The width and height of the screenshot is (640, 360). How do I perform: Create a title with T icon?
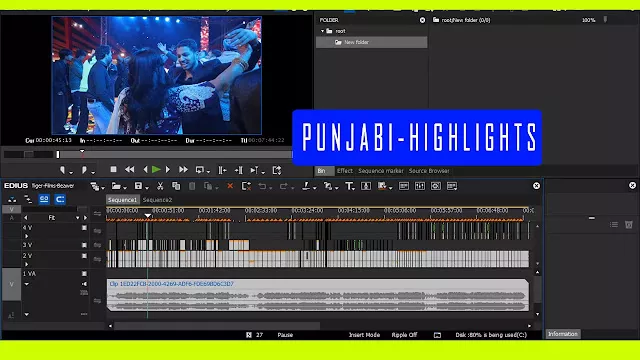[x=349, y=186]
